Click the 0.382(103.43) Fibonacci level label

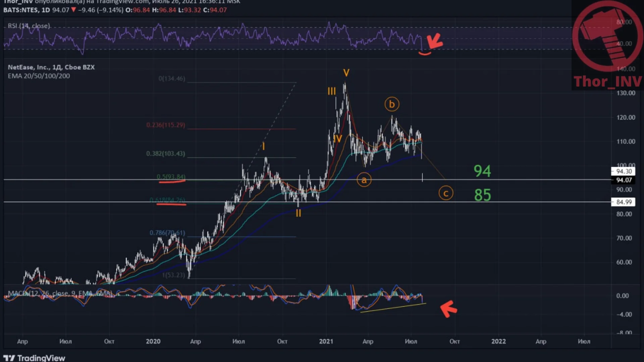[x=166, y=154]
